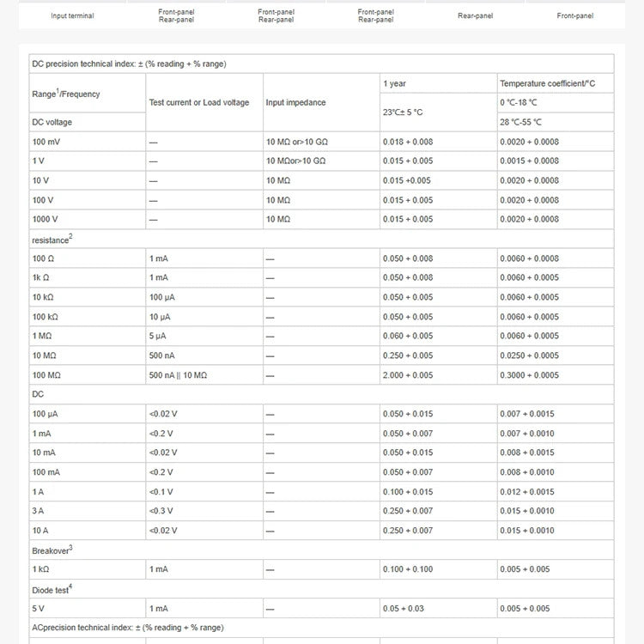
Task: Click the "Test current or Load voltage" column header
Action: pos(199,102)
